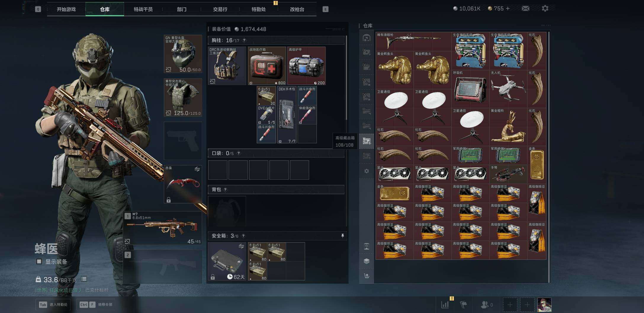644x313 pixels.
Task: Toggle the 显示装备 checkbox
Action: click(38, 262)
